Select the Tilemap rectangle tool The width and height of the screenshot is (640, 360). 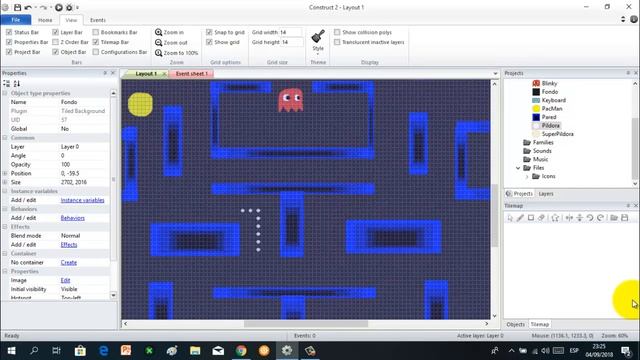tap(531, 218)
